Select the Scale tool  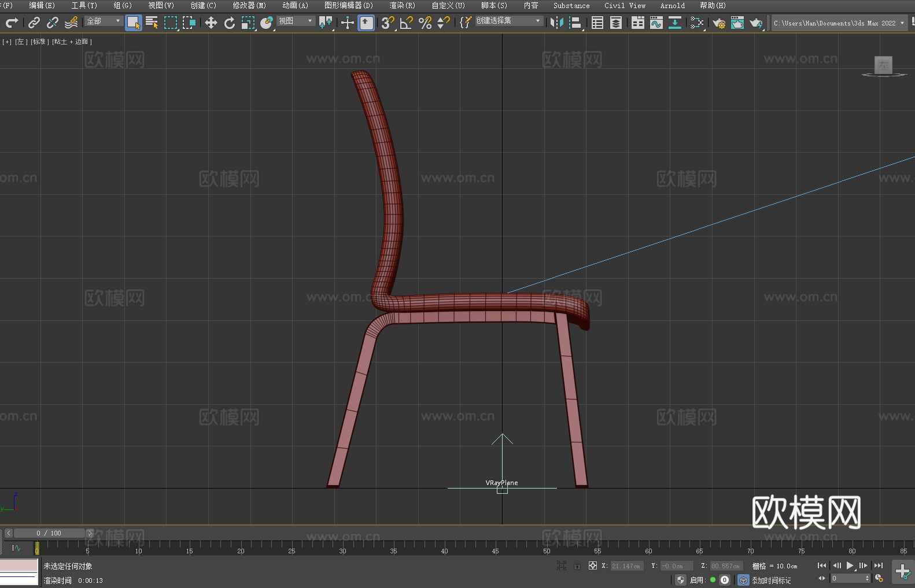pyautogui.click(x=248, y=23)
